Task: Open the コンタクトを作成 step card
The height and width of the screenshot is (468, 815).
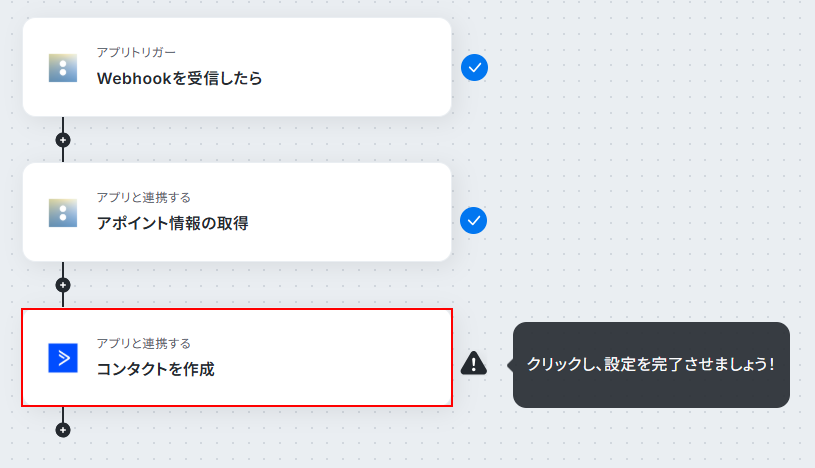Action: 237,358
